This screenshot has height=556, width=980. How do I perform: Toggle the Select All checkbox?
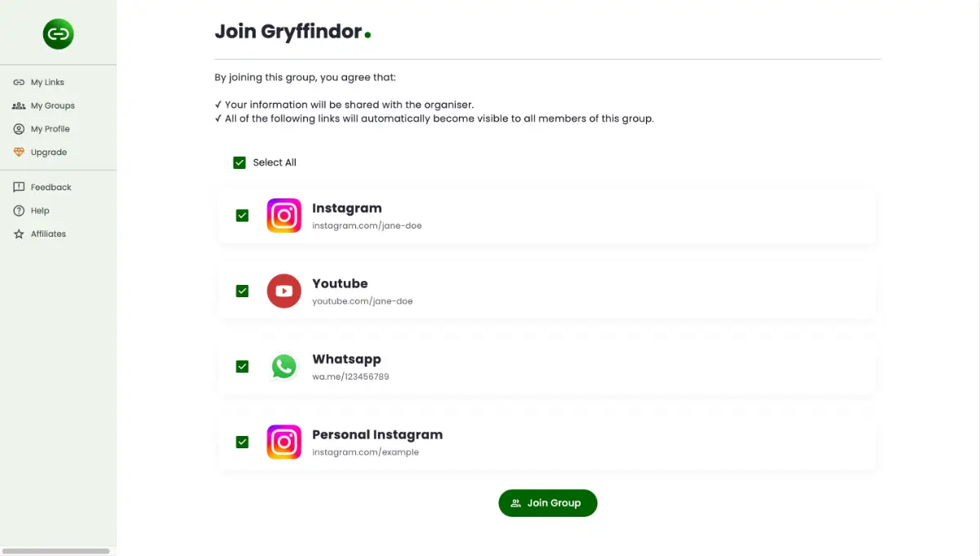pos(239,162)
